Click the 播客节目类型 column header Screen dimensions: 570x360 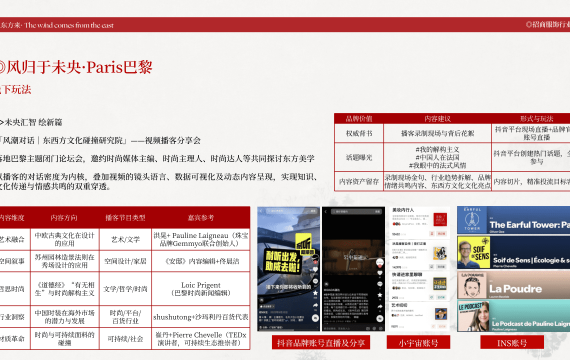pyautogui.click(x=125, y=218)
